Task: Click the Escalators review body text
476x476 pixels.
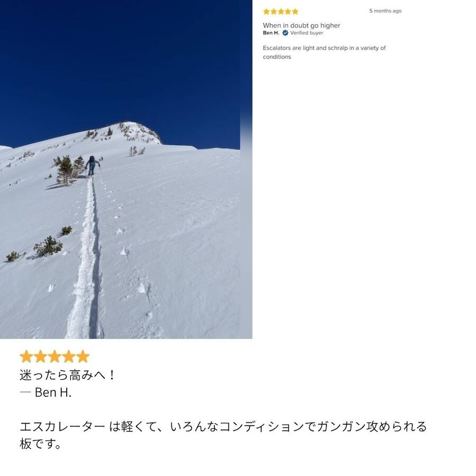Action: pos(324,52)
